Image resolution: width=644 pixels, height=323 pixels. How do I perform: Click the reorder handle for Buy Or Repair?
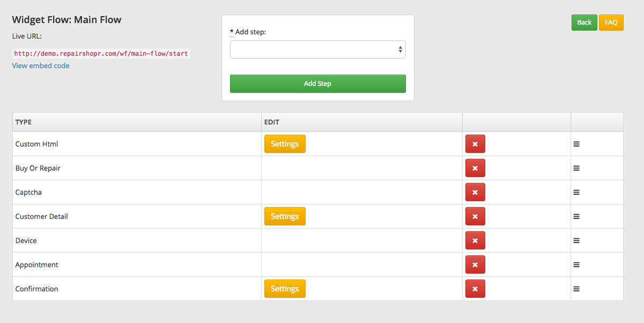click(576, 168)
